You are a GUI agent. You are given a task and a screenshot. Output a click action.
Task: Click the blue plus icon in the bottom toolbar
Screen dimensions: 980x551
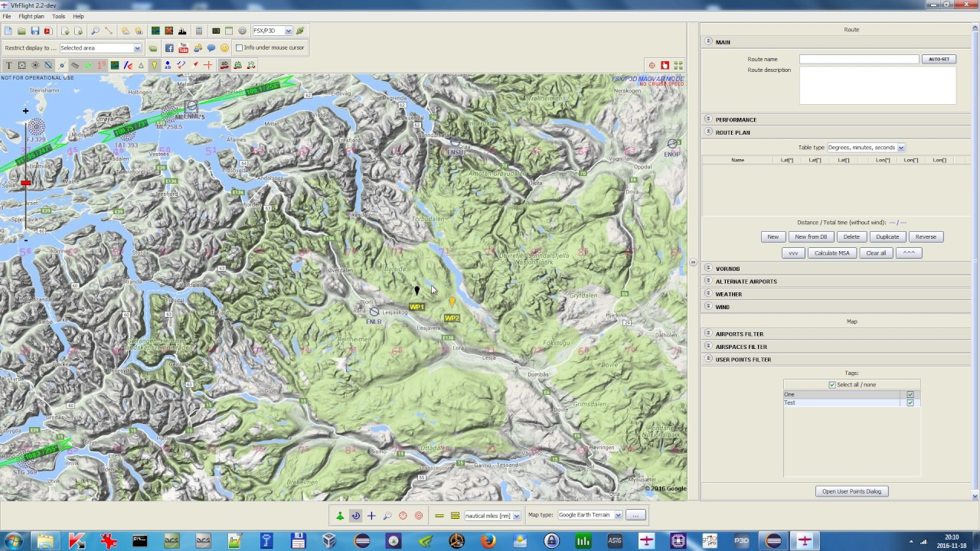[x=371, y=516]
